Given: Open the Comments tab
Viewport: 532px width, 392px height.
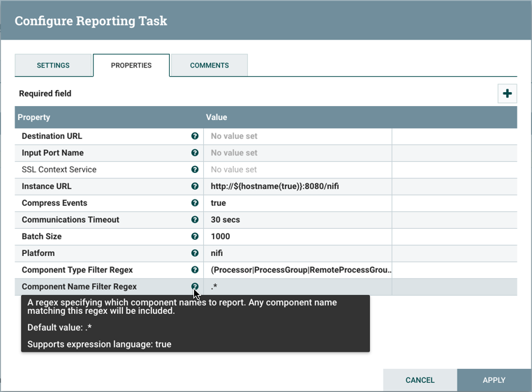Looking at the screenshot, I should pos(209,66).
